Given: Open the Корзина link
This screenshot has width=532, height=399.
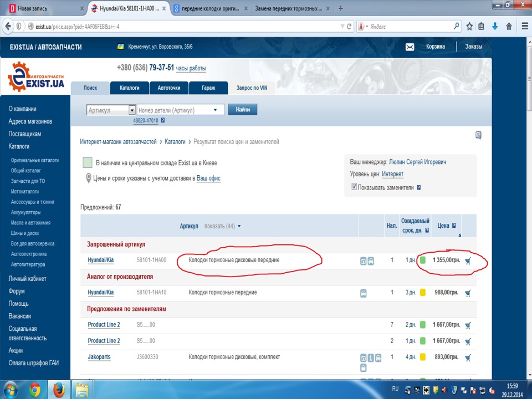Looking at the screenshot, I should click(436, 47).
